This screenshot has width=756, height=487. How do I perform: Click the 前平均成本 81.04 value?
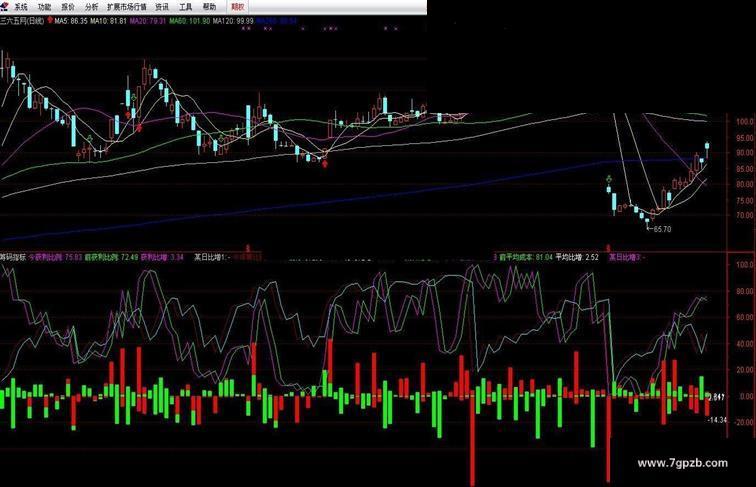[526, 257]
